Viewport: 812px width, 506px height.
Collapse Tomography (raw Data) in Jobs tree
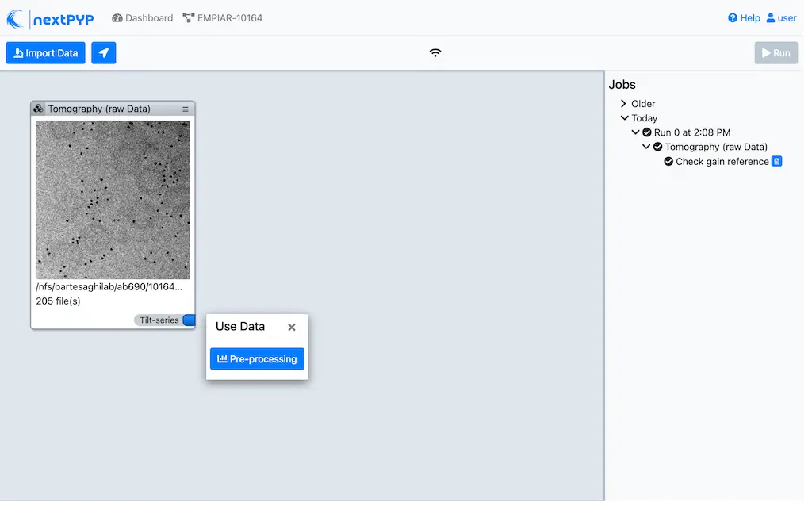[645, 147]
